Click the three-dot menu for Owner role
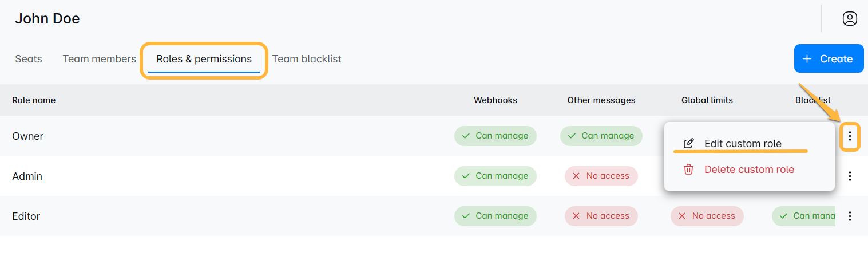868x256 pixels. pyautogui.click(x=850, y=136)
